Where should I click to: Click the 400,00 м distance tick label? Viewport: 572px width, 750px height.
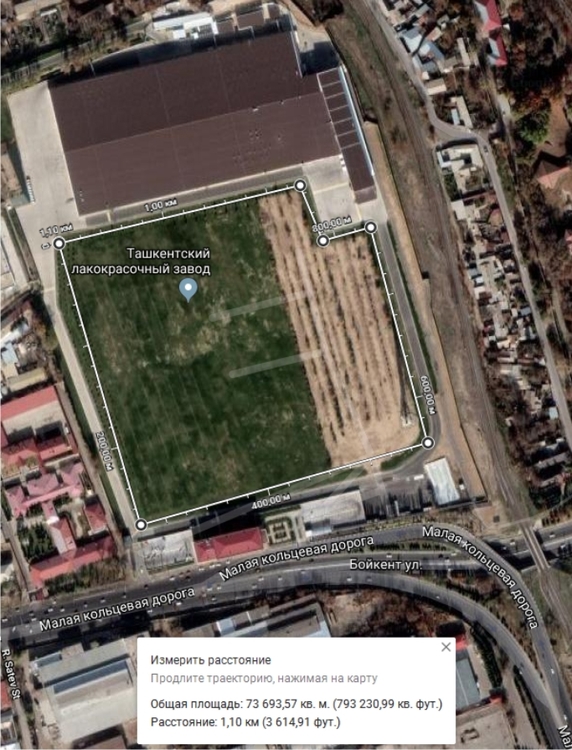(271, 501)
